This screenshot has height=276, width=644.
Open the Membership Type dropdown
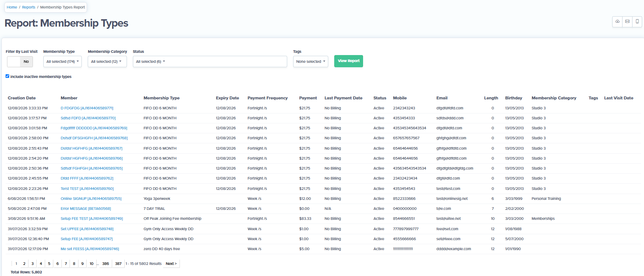[x=63, y=62]
